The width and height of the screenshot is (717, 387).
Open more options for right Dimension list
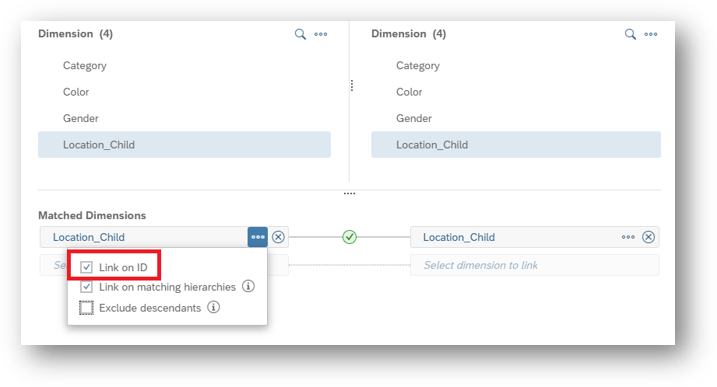pos(651,34)
